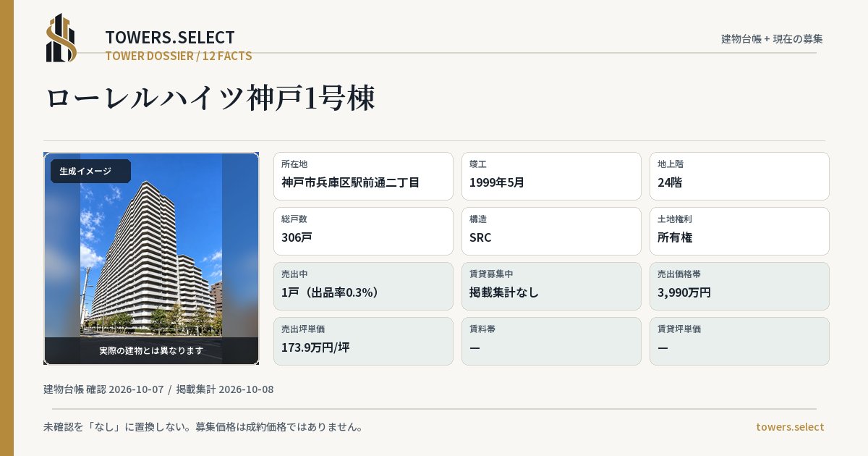Click the 掲載集計 2026-10-08 date
Image resolution: width=868 pixels, height=456 pixels.
tap(225, 389)
